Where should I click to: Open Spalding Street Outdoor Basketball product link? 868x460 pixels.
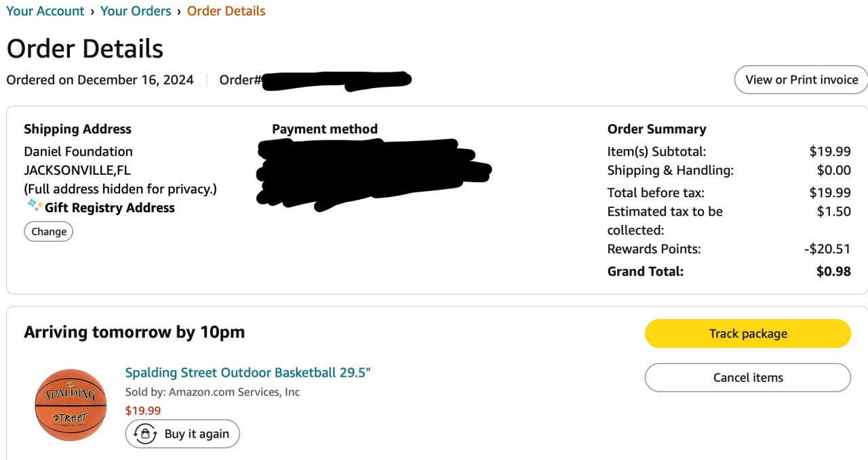coord(248,373)
